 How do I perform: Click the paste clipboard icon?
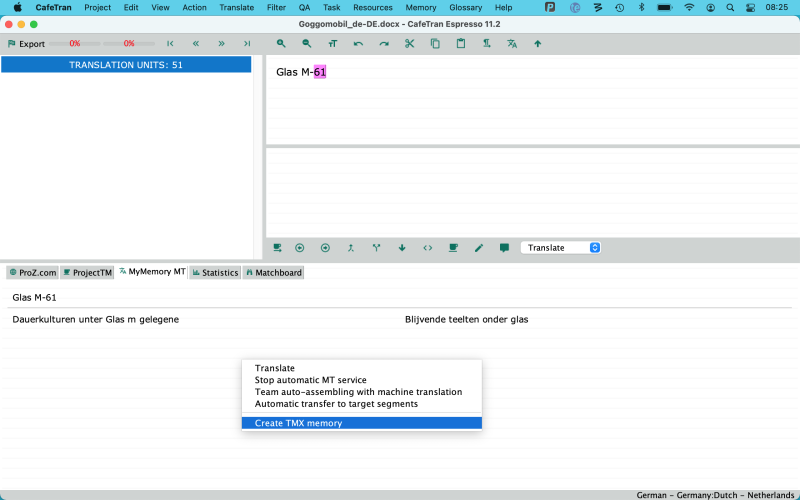[x=461, y=44]
